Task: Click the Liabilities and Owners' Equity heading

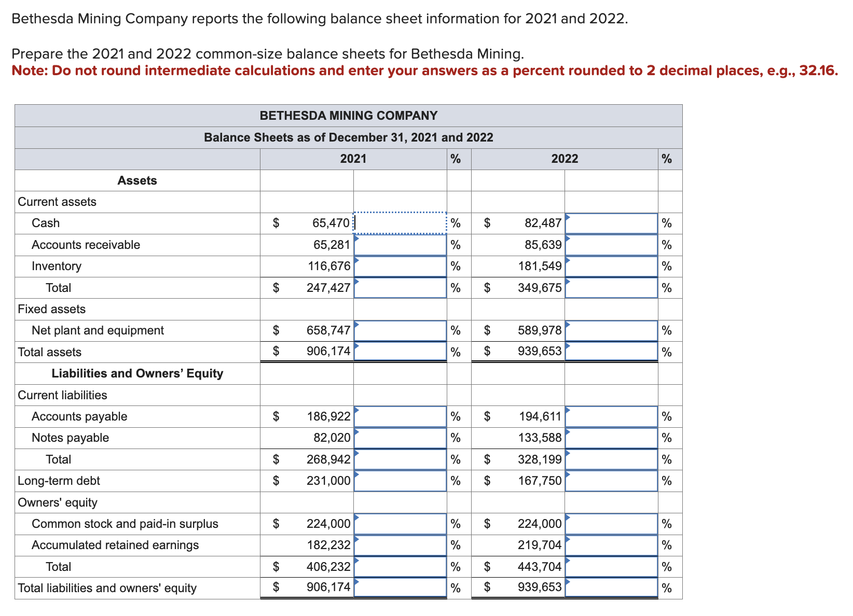Action: pyautogui.click(x=137, y=373)
